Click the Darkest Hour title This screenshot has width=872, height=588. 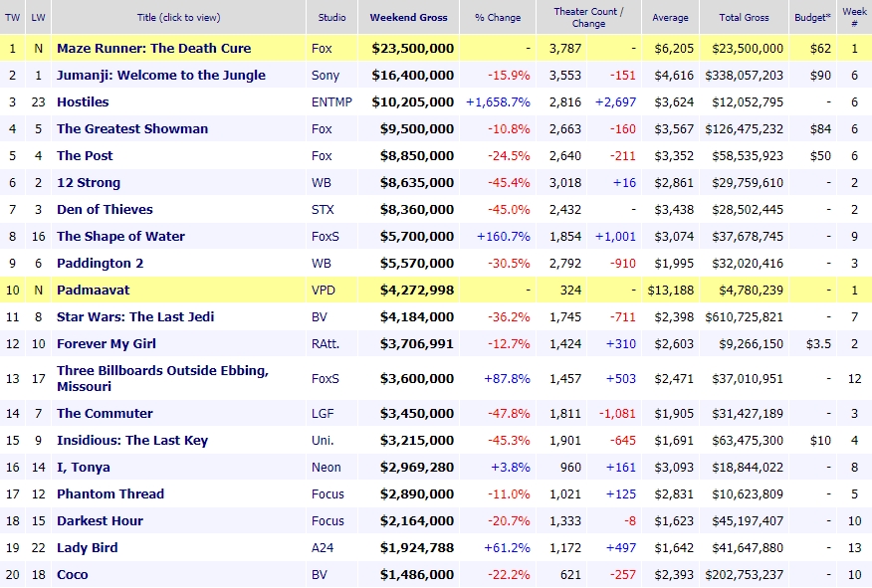[x=101, y=520]
